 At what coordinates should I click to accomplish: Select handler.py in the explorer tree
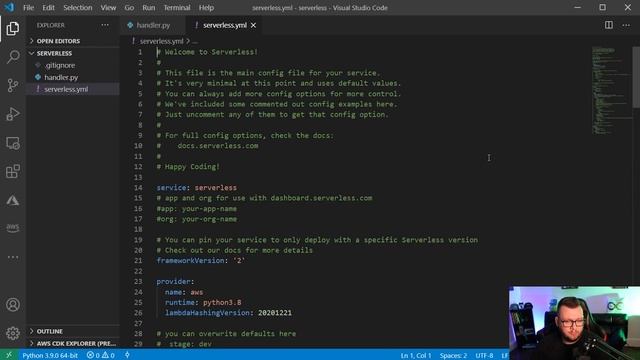coord(73,77)
